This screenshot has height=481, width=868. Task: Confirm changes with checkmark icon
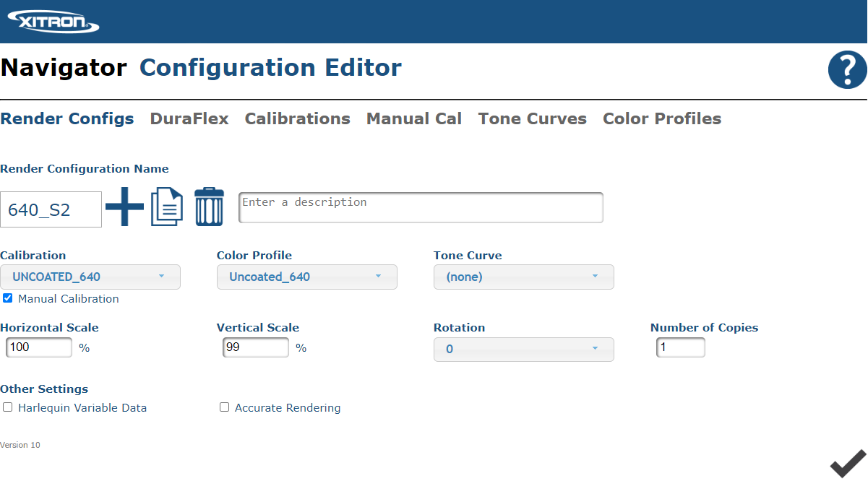coord(848,463)
